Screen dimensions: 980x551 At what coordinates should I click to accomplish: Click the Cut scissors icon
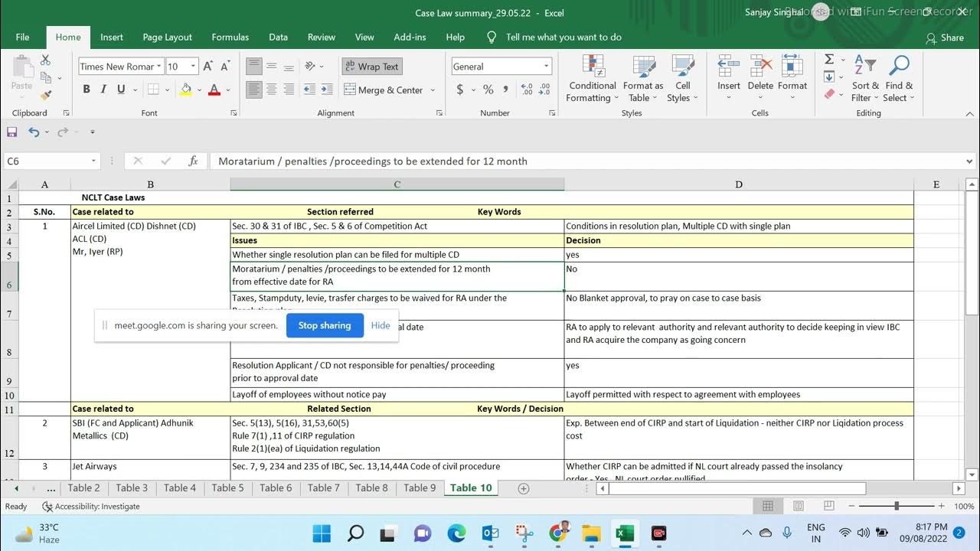(x=45, y=60)
